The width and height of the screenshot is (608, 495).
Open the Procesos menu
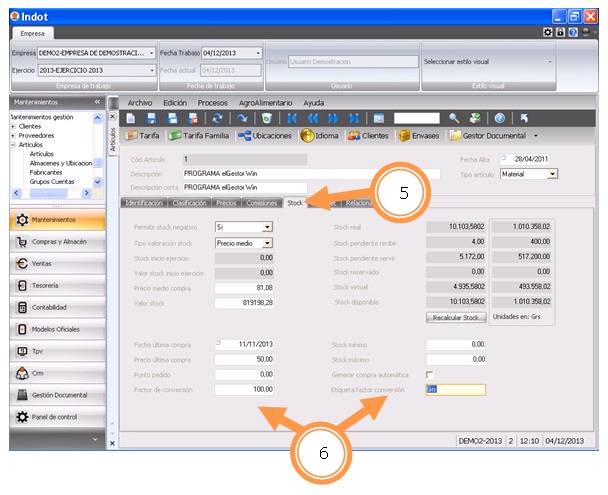coord(212,102)
